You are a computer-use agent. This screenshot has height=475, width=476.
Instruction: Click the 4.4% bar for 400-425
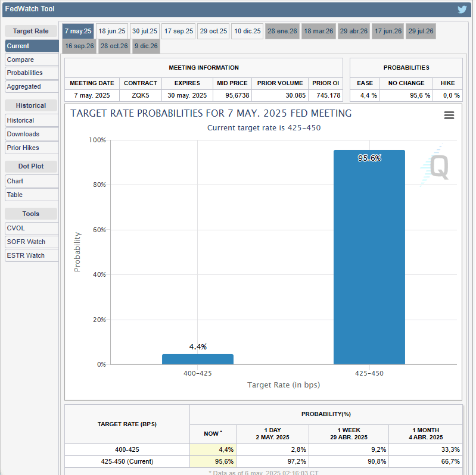pyautogui.click(x=198, y=359)
